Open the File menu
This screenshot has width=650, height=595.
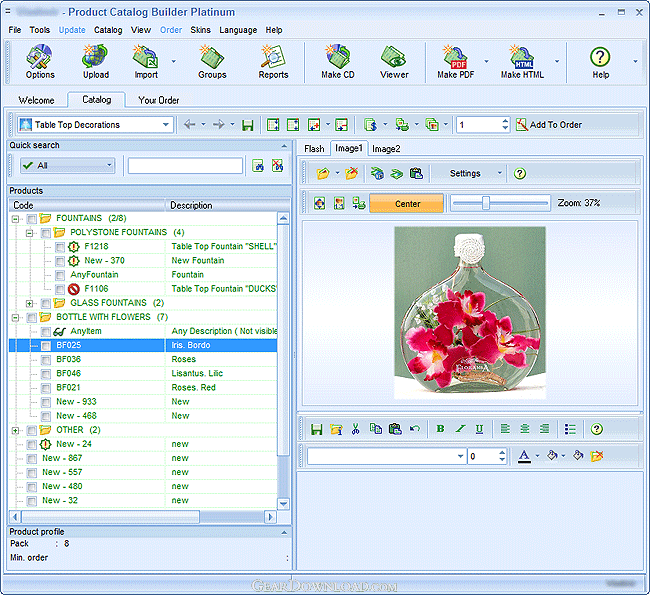(x=15, y=30)
